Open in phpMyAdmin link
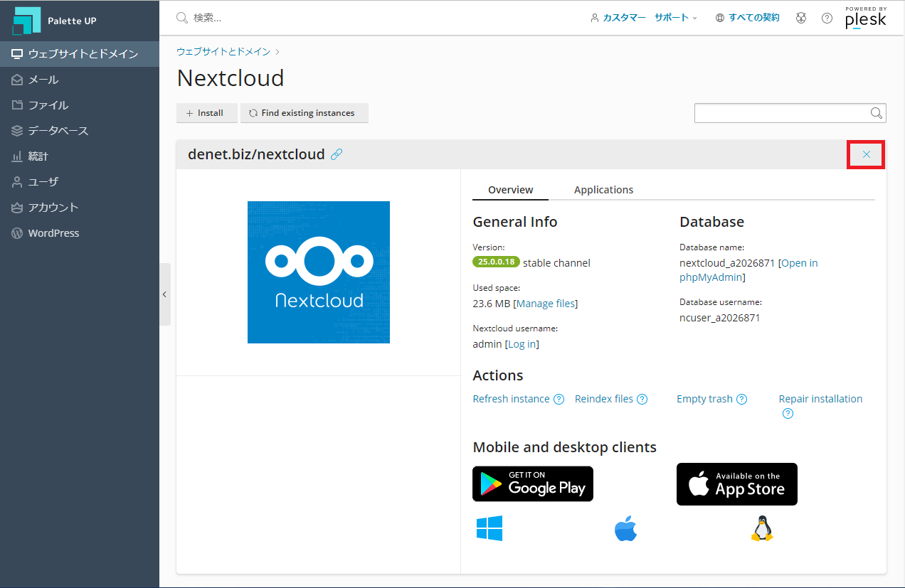Image resolution: width=905 pixels, height=588 pixels. tap(748, 270)
